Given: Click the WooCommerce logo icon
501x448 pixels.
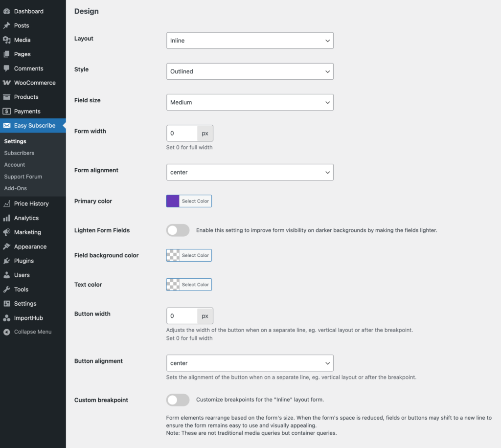Looking at the screenshot, I should click(x=6, y=83).
